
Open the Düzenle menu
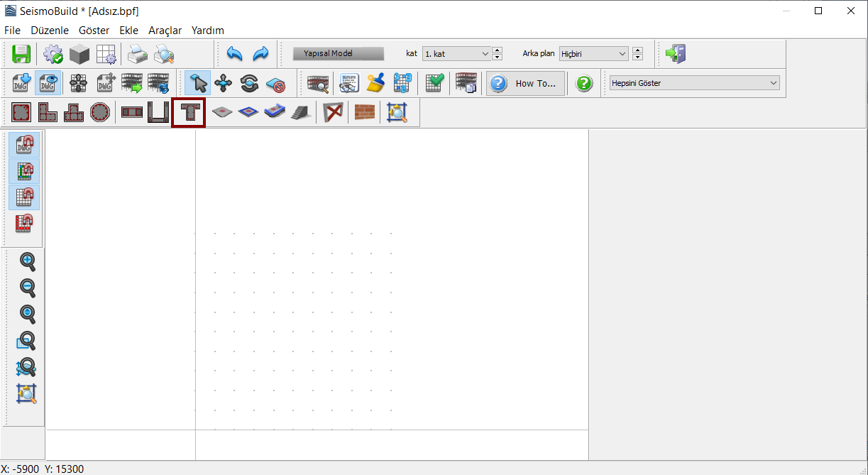pyautogui.click(x=50, y=31)
